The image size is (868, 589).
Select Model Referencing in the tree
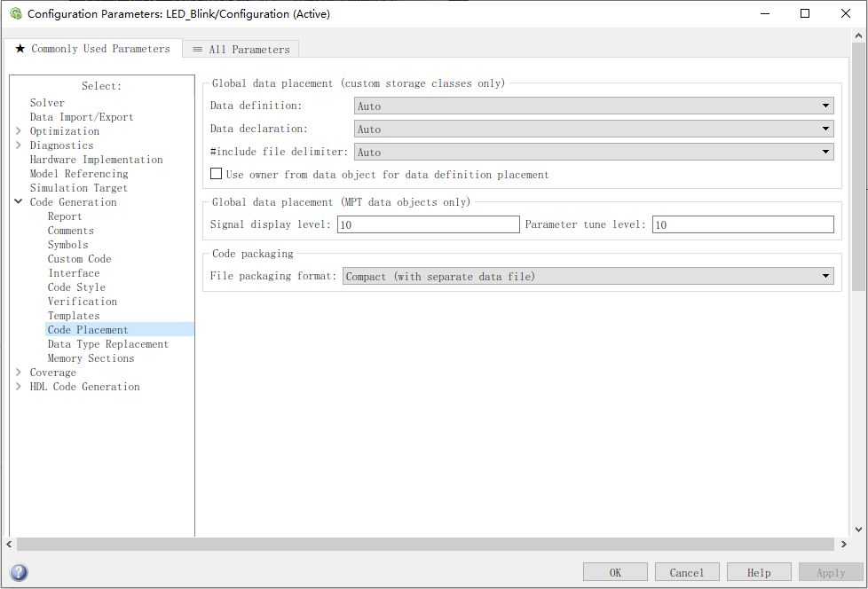(x=79, y=174)
